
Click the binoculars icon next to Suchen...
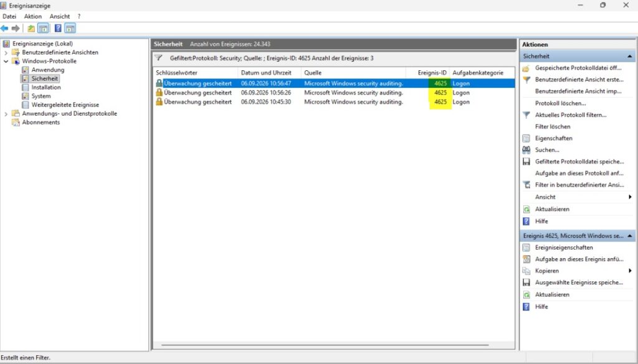coord(526,150)
